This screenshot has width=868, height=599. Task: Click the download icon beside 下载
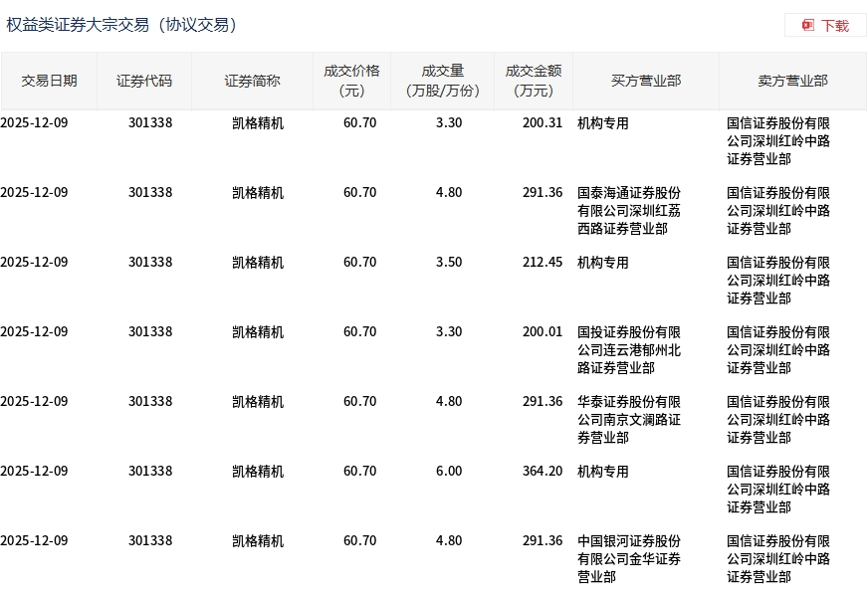tap(808, 25)
